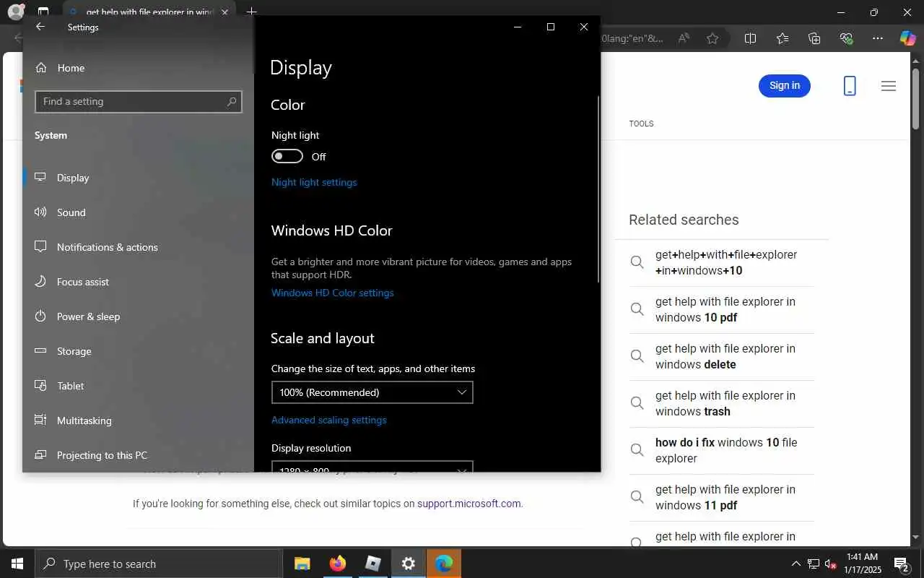
Task: Open the Windows Start menu
Action: (x=17, y=564)
